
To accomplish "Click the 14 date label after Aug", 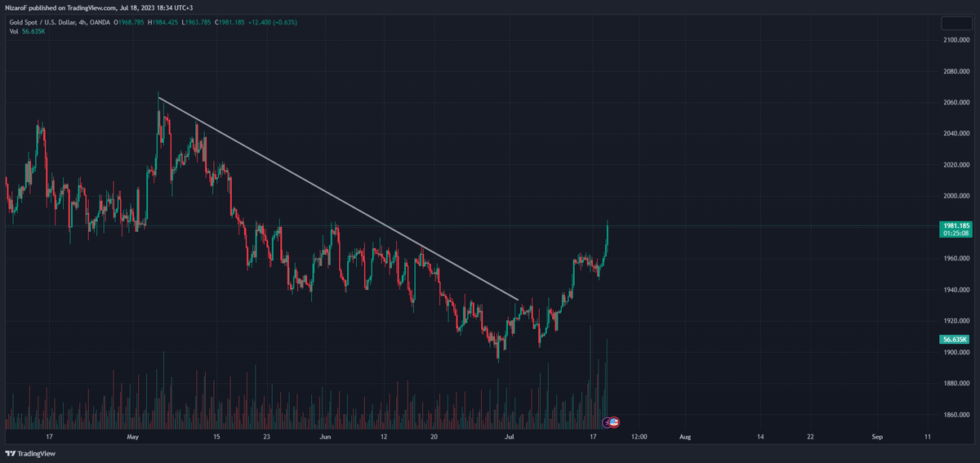I will (x=760, y=437).
